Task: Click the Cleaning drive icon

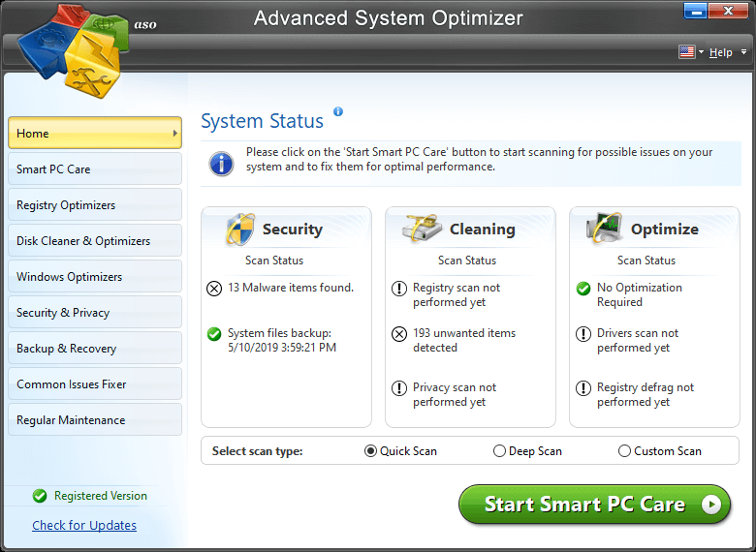Action: (x=423, y=228)
